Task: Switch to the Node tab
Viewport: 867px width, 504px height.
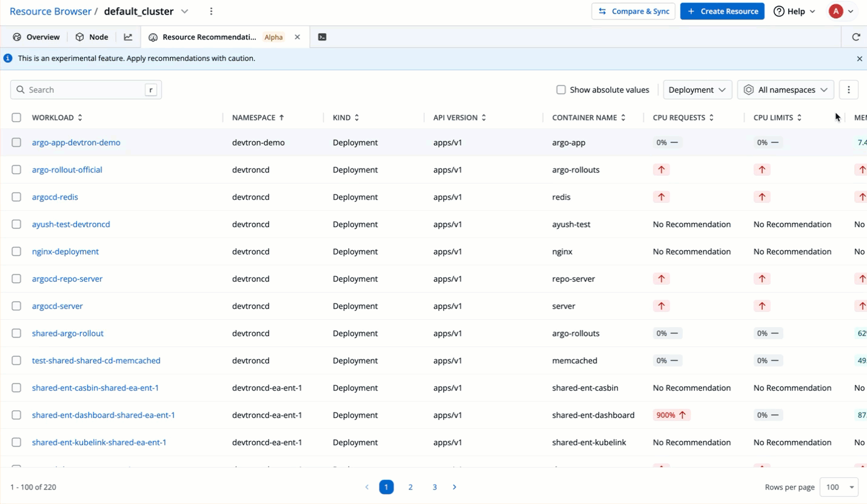Action: 92,37
